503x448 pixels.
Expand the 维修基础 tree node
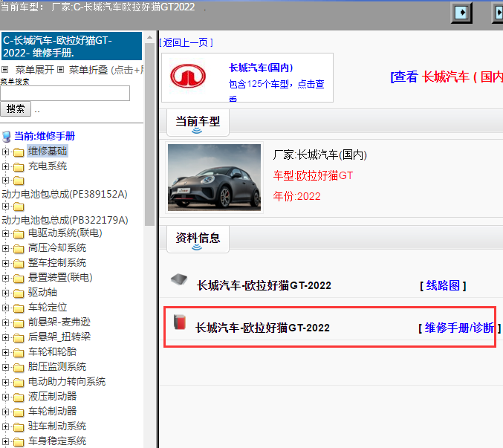5,152
